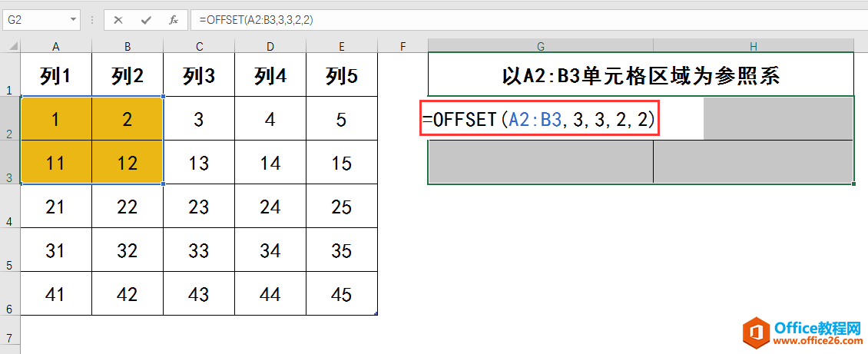Confirm the formula with checkmark icon
Viewport: 868px width, 354px height.
(x=146, y=21)
